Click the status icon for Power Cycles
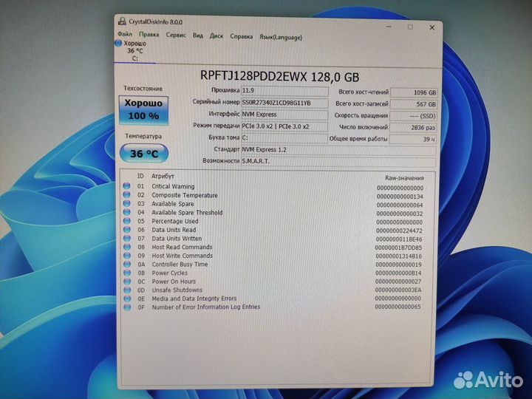Image resolution: width=532 pixels, height=399 pixels. click(127, 273)
